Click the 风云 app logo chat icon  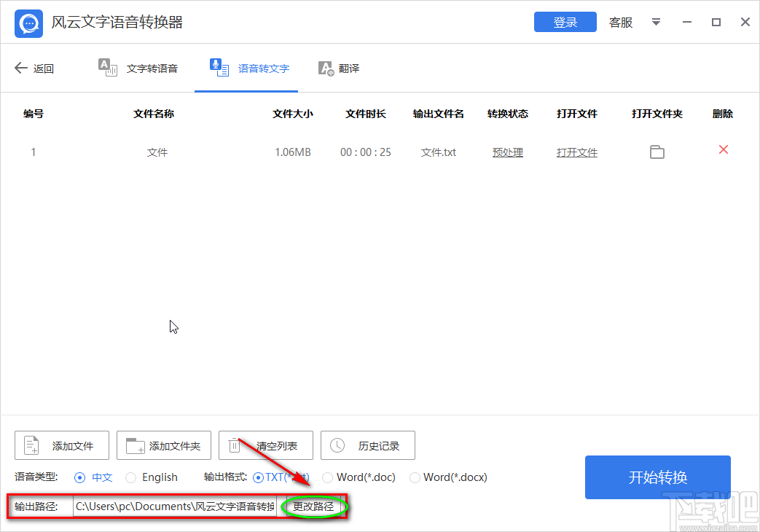pyautogui.click(x=28, y=23)
